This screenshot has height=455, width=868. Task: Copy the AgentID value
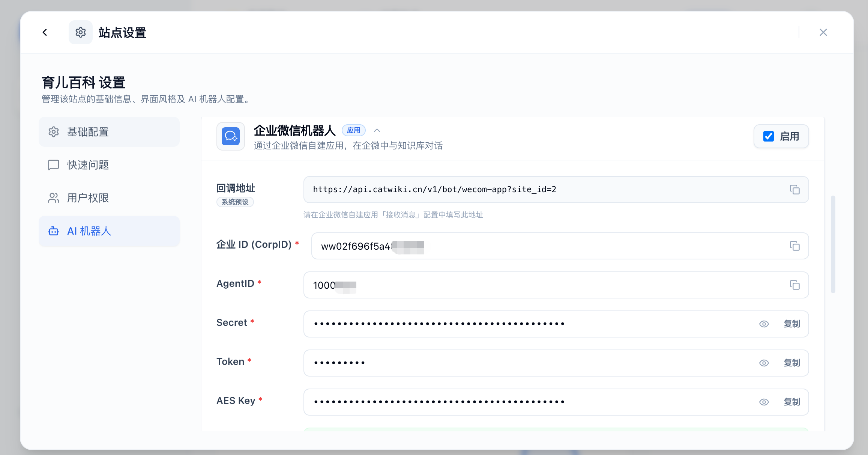pyautogui.click(x=794, y=285)
